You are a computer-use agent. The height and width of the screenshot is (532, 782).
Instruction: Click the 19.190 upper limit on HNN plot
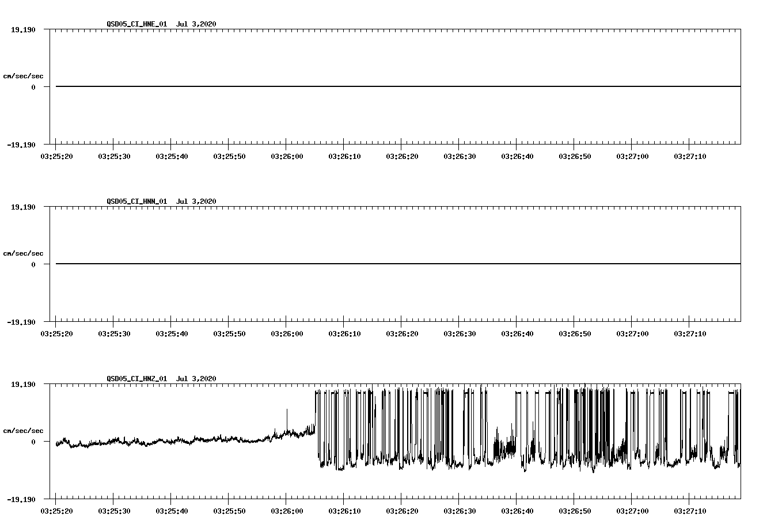(x=24, y=207)
